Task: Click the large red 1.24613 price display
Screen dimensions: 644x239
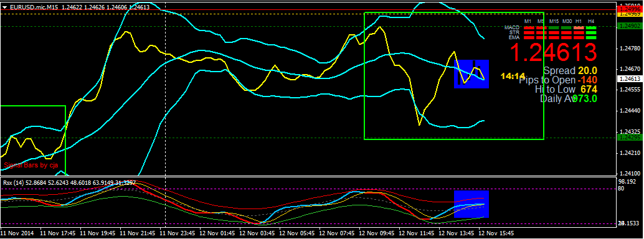Action: pos(553,52)
